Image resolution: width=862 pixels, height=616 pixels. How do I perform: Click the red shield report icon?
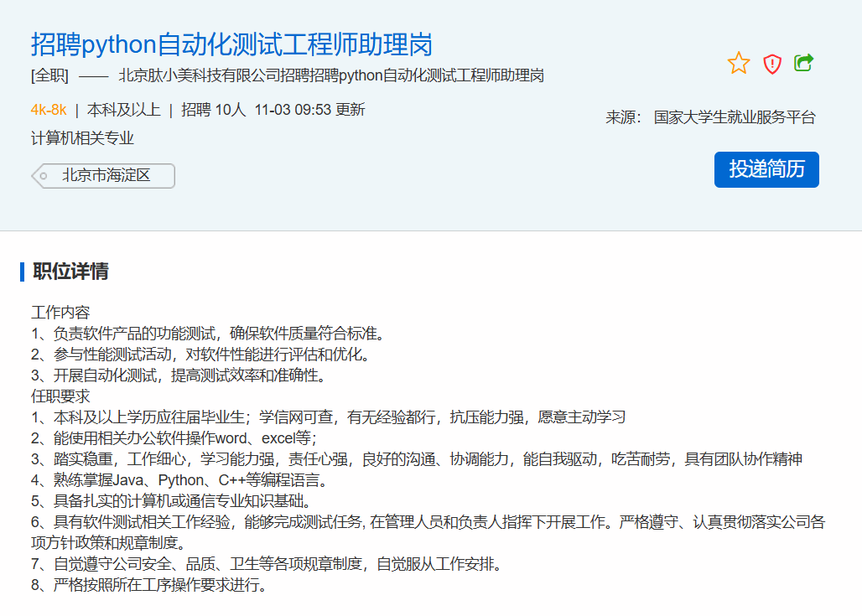coord(772,64)
